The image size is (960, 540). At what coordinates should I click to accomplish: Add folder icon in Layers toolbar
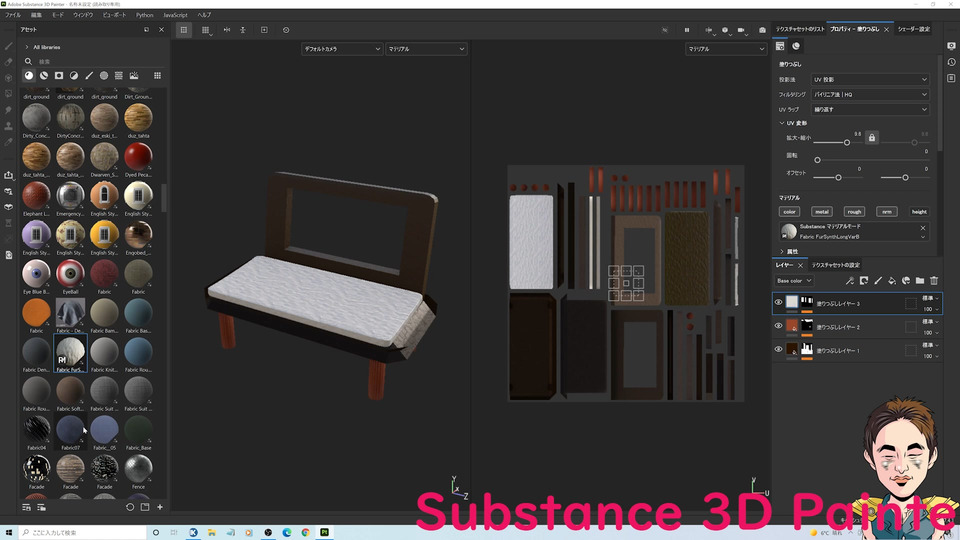click(x=920, y=280)
